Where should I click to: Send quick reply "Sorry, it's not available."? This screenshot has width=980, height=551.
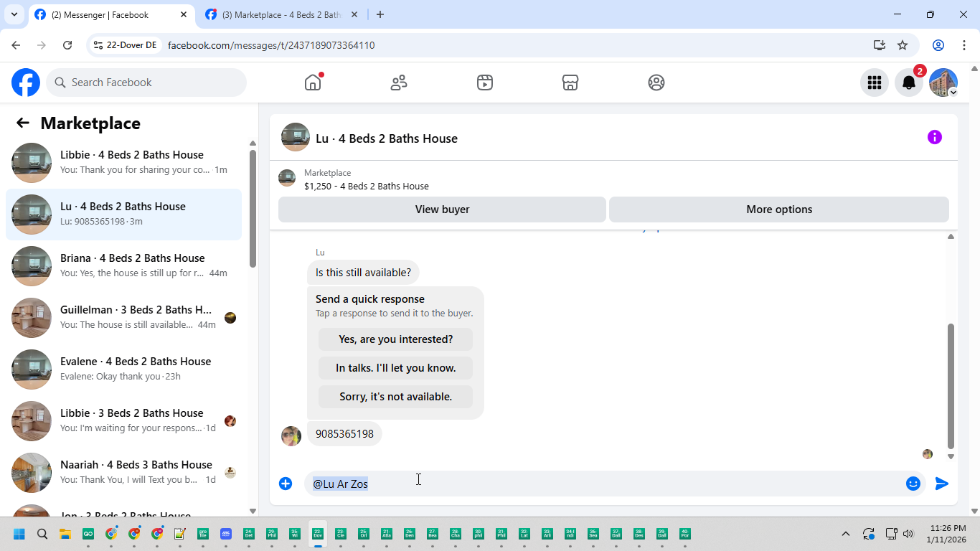[x=396, y=397]
